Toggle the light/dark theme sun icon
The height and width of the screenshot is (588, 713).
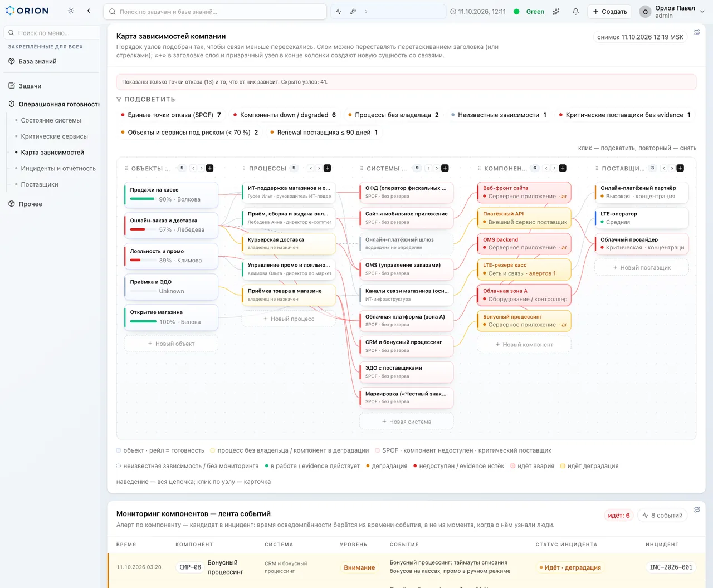(x=71, y=11)
